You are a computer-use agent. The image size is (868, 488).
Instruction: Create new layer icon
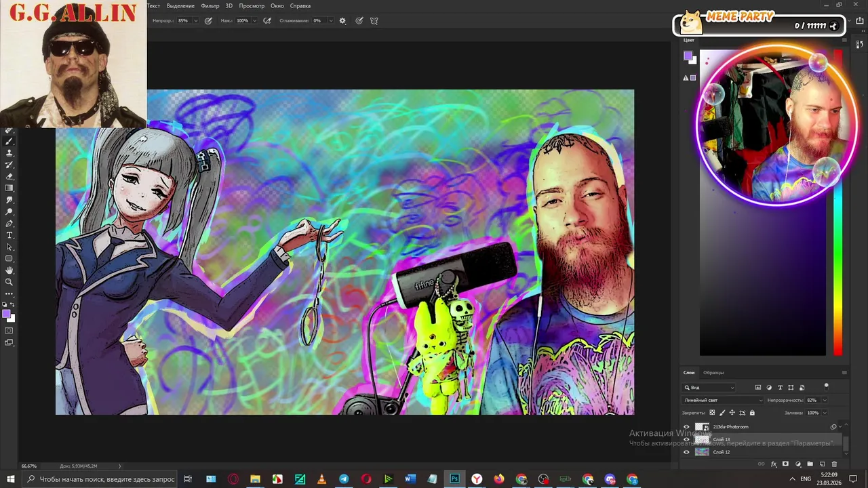pyautogui.click(x=822, y=464)
